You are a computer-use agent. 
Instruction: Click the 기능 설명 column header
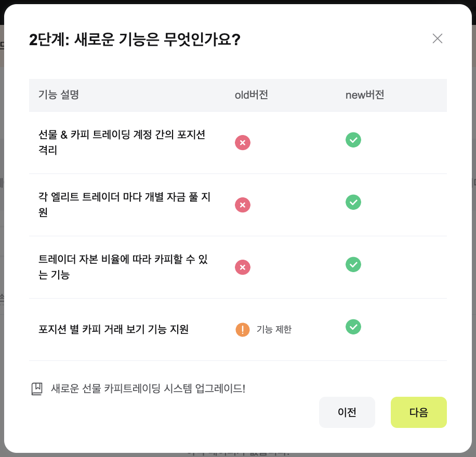(x=58, y=95)
